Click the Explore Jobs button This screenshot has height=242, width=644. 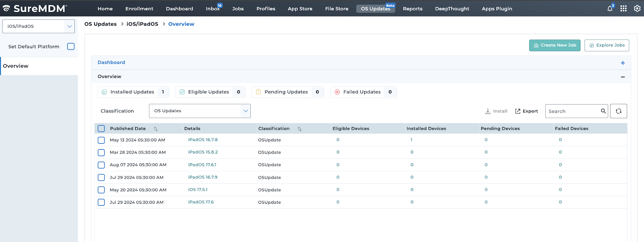pos(607,45)
